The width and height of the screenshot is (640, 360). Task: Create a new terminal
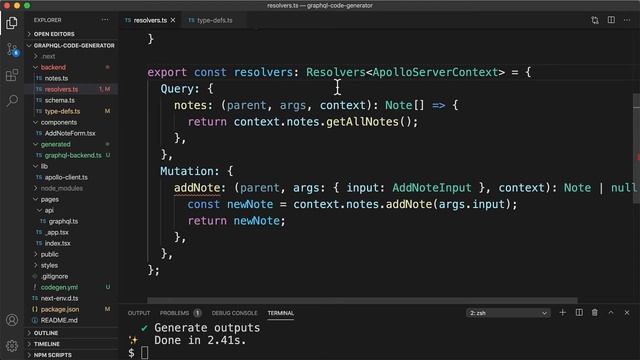click(562, 313)
